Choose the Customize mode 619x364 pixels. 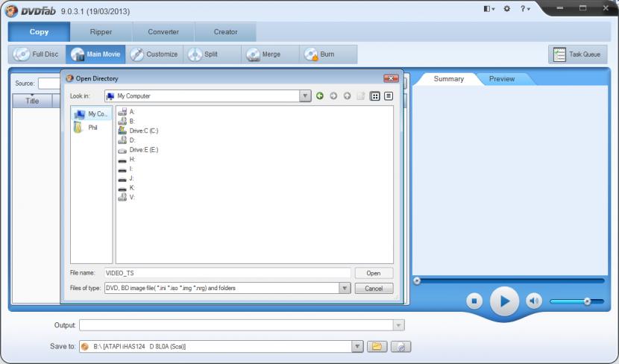click(154, 54)
